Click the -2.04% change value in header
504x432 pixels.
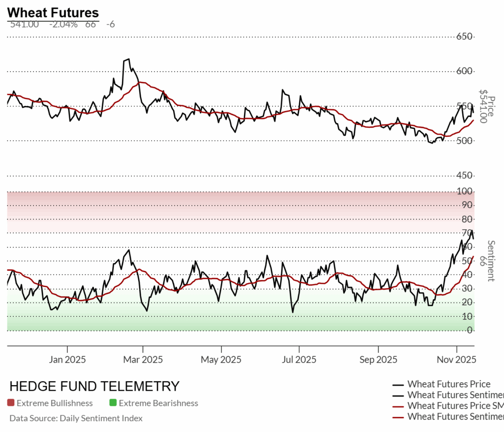pyautogui.click(x=63, y=24)
